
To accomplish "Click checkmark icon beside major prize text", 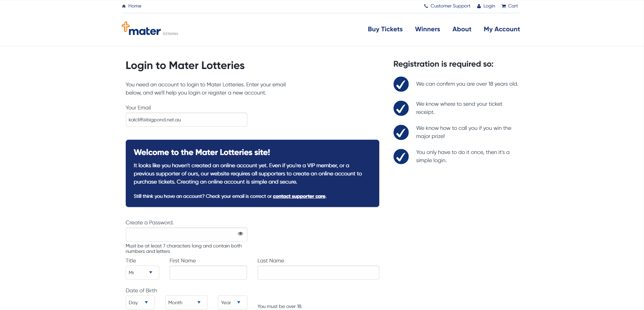I will click(x=401, y=132).
